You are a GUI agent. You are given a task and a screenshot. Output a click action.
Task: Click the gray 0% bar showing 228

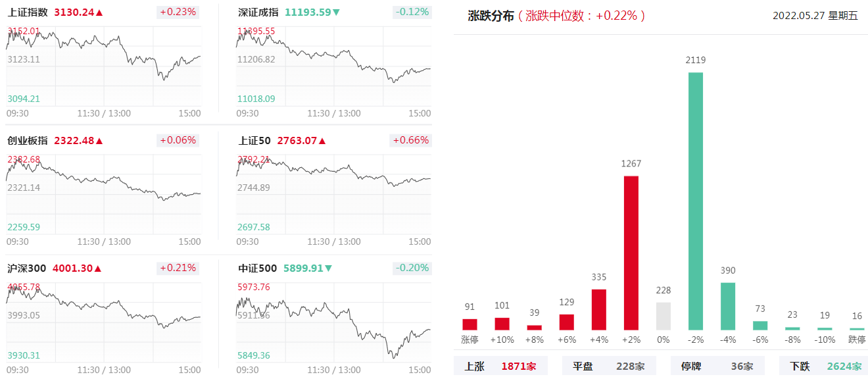point(663,316)
